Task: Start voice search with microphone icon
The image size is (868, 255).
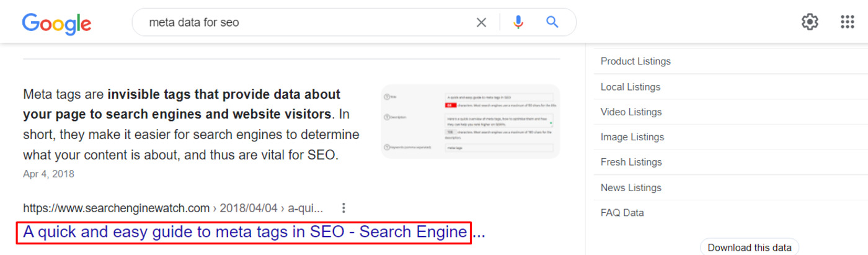Action: pos(518,22)
